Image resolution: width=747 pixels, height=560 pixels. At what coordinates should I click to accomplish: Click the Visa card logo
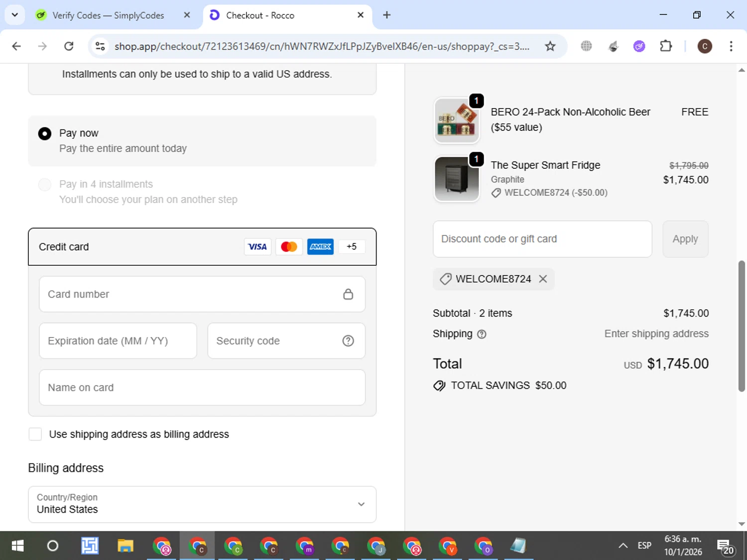pyautogui.click(x=257, y=247)
